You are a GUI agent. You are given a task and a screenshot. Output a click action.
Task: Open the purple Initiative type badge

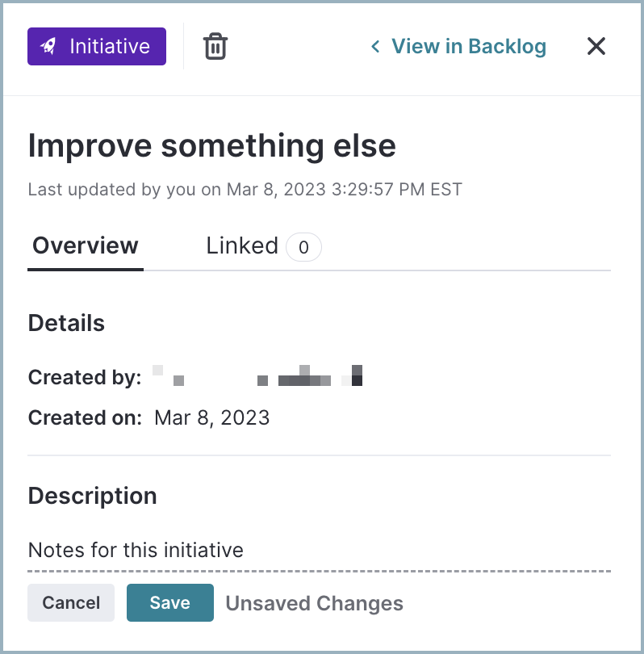tap(97, 46)
